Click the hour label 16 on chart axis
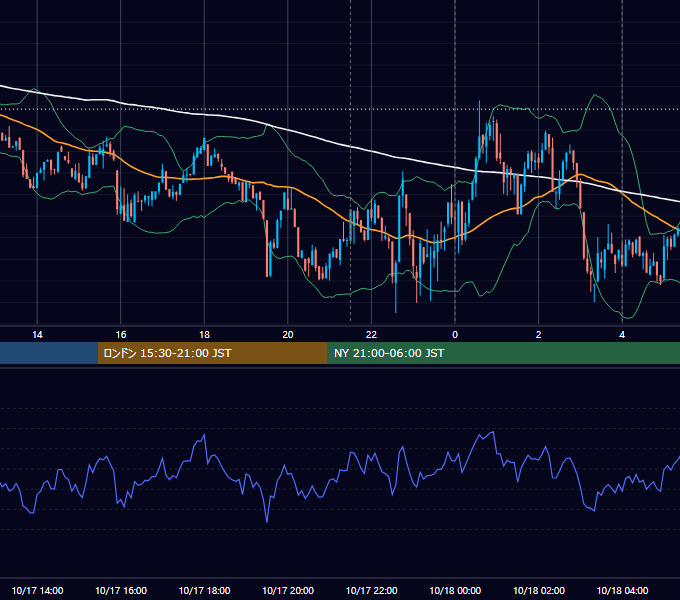The image size is (680, 600). (x=121, y=335)
